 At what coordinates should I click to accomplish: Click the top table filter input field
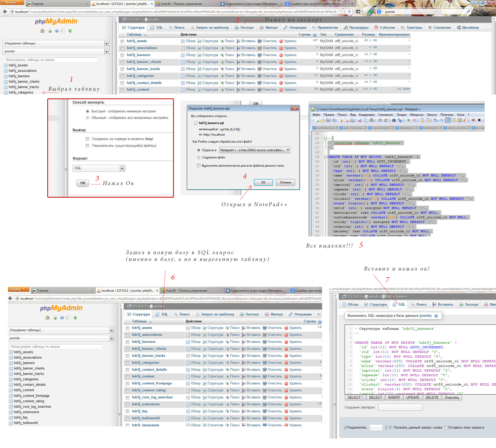click(51, 60)
